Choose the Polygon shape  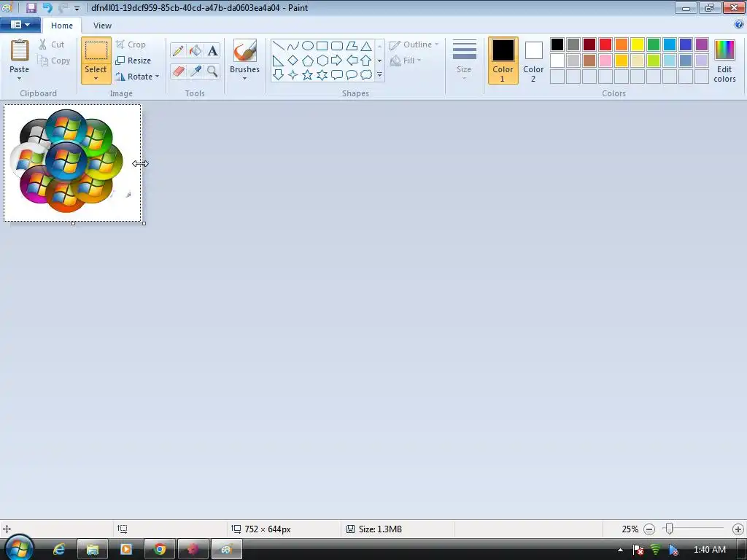pyautogui.click(x=352, y=46)
